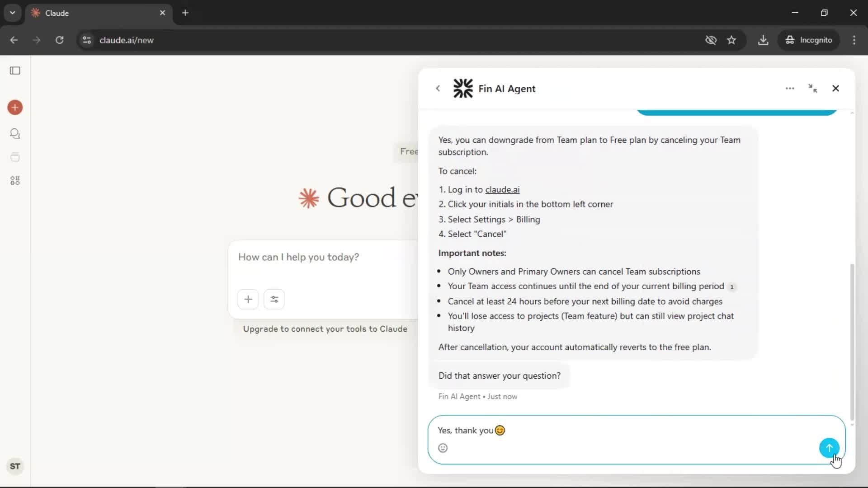
Task: Collapse the Fin chat window size
Action: tap(813, 89)
